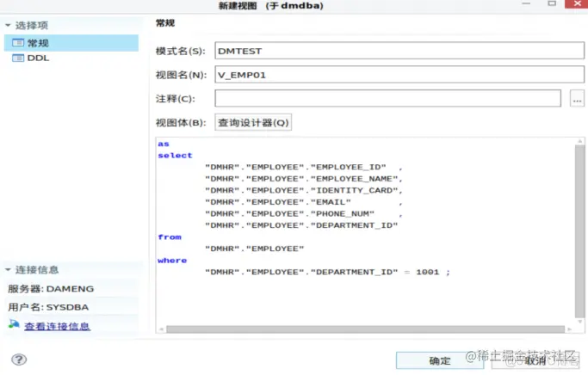Click the vertical scrollbar of the SQL editor
The width and height of the screenshot is (588, 375).
pyautogui.click(x=579, y=231)
